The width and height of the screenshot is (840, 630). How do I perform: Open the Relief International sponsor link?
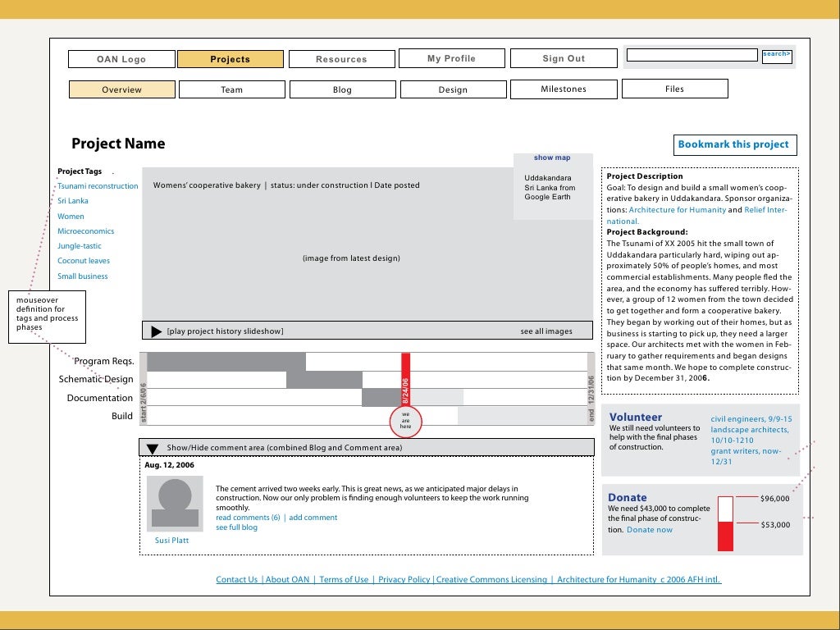click(765, 210)
